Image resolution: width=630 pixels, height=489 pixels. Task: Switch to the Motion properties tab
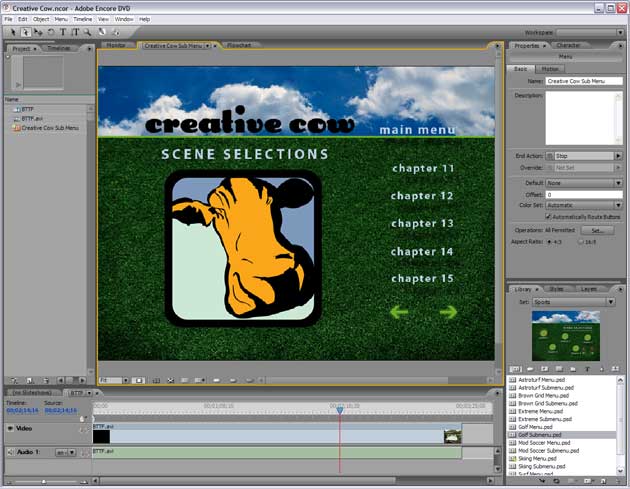tap(550, 69)
